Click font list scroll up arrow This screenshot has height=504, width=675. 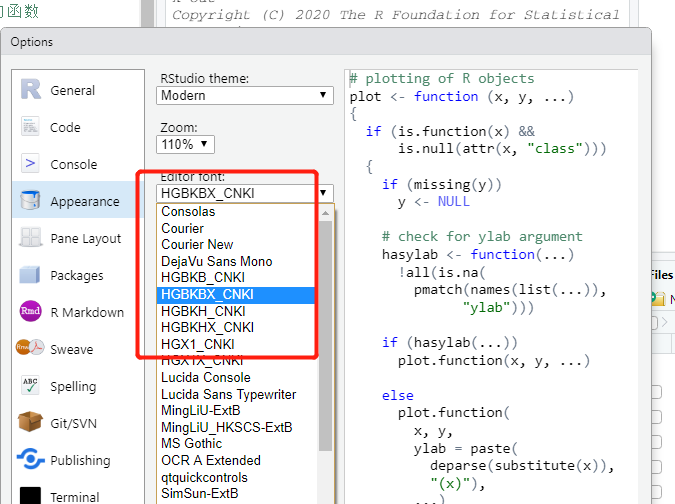click(325, 213)
